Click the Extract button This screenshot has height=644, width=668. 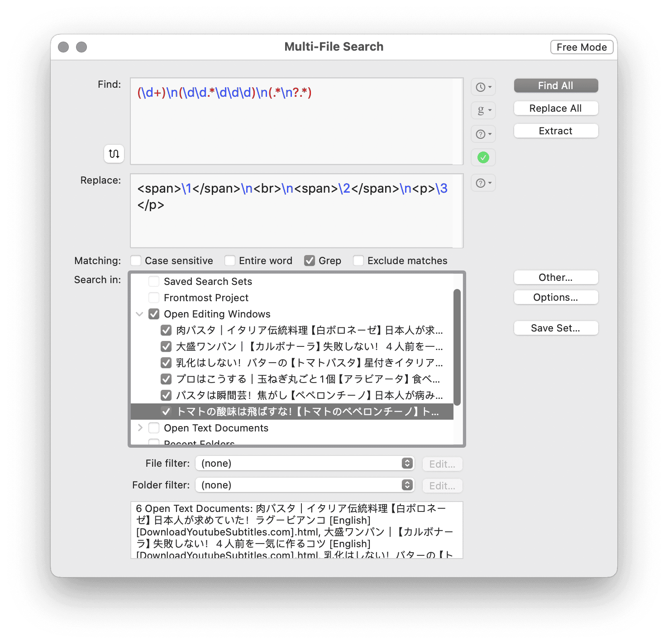[556, 131]
